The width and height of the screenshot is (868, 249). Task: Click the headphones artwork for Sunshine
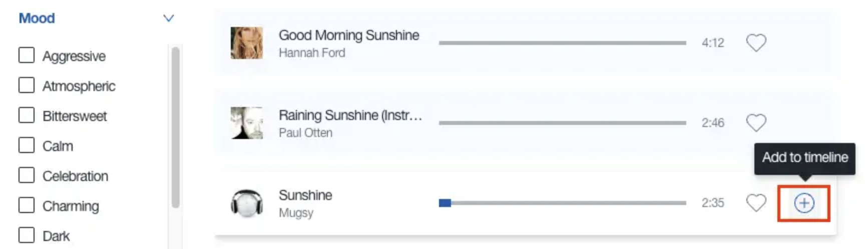[x=247, y=203]
